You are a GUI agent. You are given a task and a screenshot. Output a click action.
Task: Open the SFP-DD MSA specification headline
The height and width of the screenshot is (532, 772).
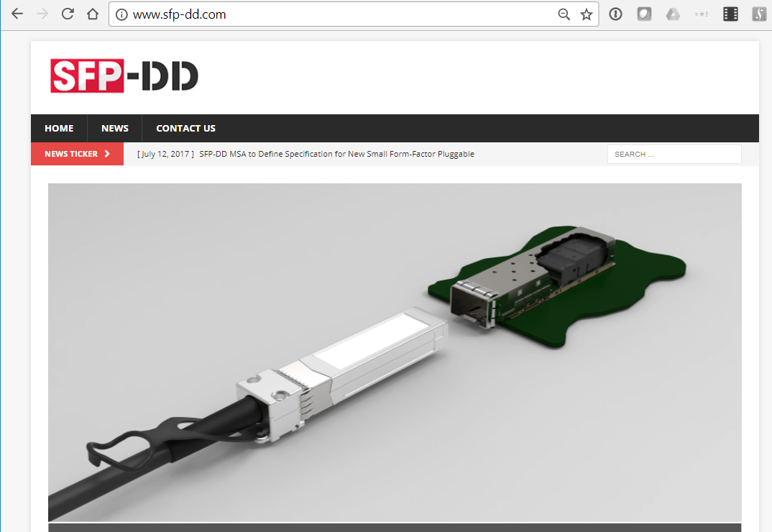tap(336, 153)
